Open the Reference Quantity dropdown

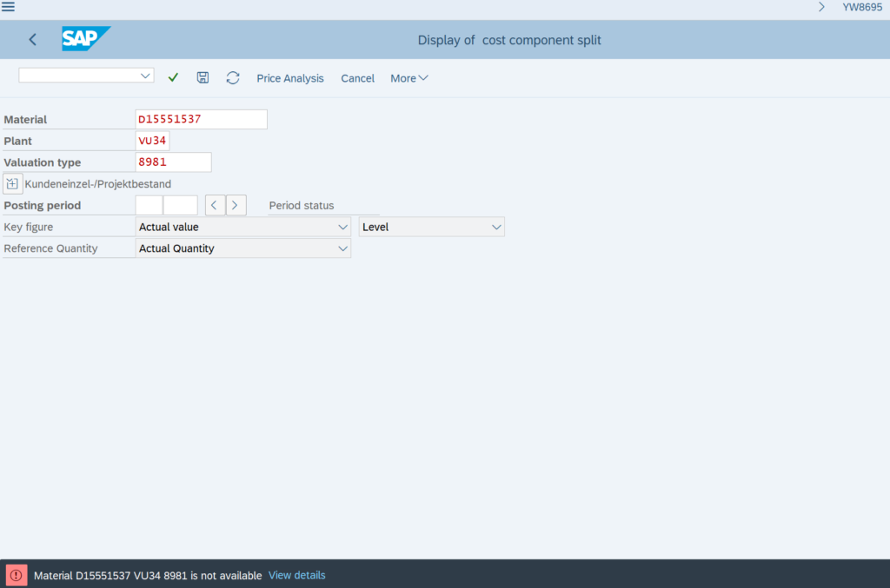342,249
